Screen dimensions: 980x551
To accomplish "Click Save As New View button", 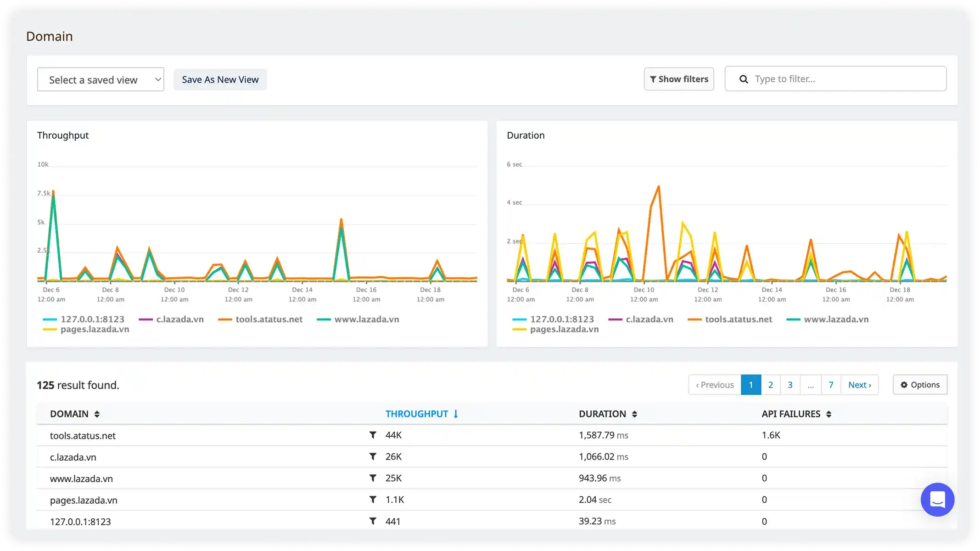I will tap(220, 79).
